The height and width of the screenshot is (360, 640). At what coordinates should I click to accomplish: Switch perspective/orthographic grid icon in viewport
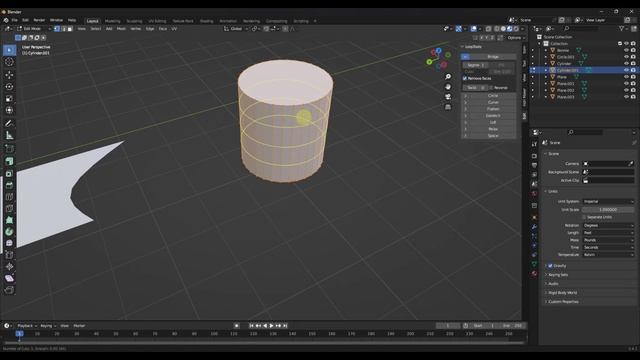[448, 107]
